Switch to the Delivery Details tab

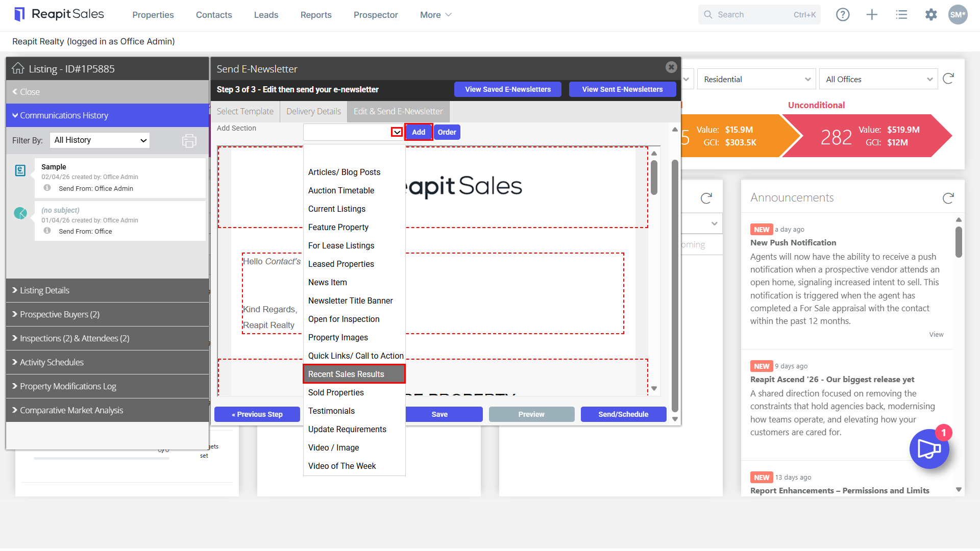click(x=313, y=111)
